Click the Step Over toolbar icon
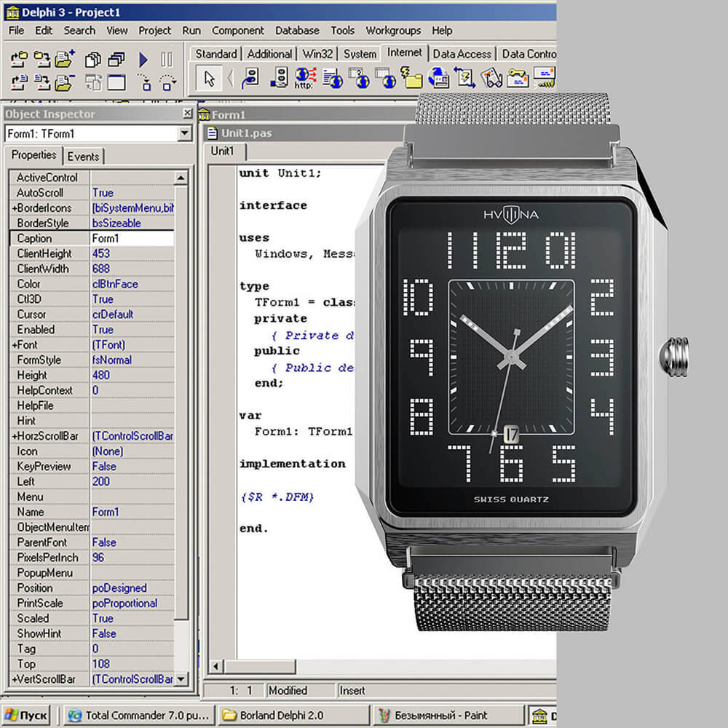Image resolution: width=728 pixels, height=728 pixels. tap(167, 83)
